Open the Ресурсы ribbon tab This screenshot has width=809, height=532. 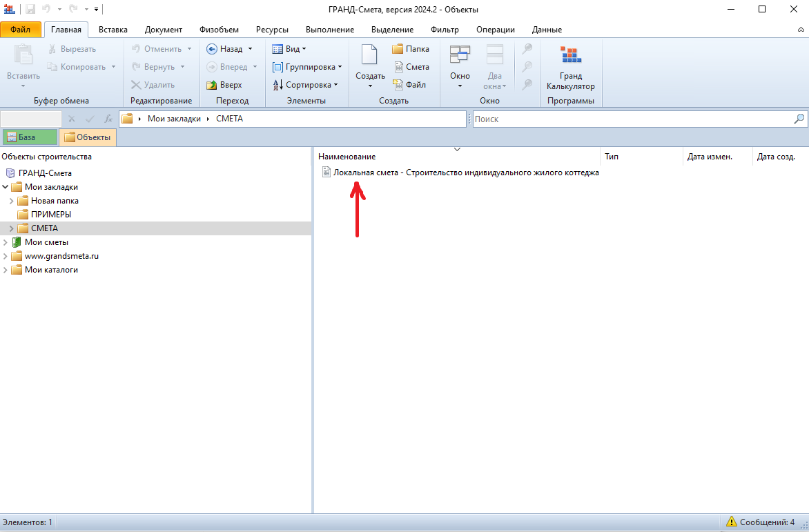click(272, 30)
